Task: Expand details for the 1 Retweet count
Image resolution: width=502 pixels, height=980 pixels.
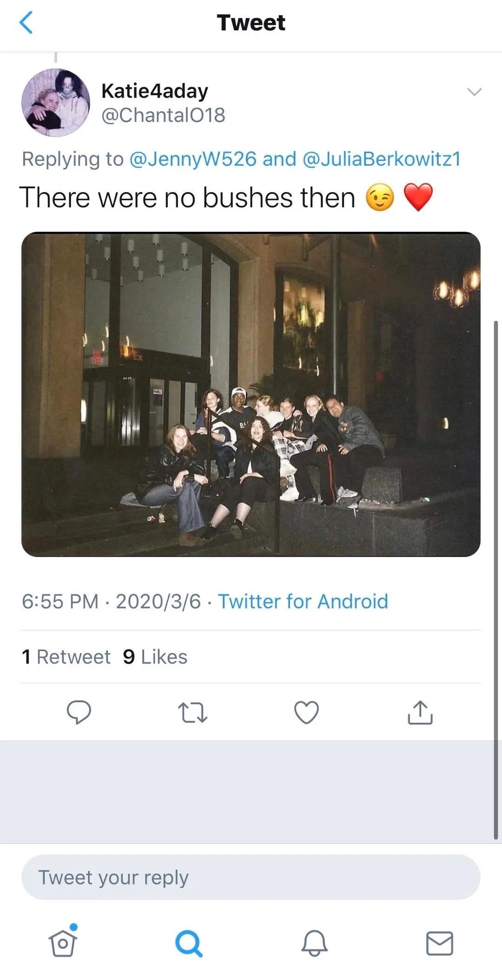Action: click(x=66, y=656)
